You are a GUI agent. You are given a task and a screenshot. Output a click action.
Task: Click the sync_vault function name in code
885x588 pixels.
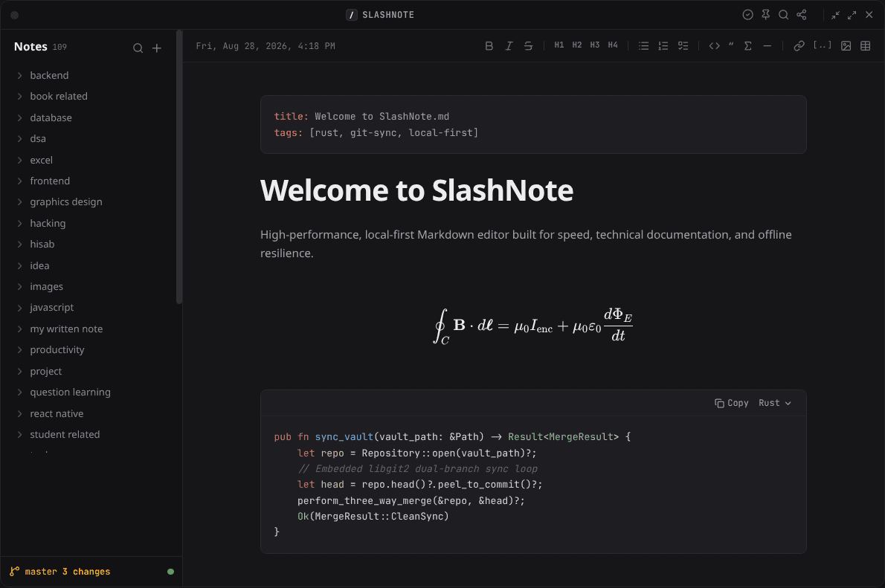344,437
